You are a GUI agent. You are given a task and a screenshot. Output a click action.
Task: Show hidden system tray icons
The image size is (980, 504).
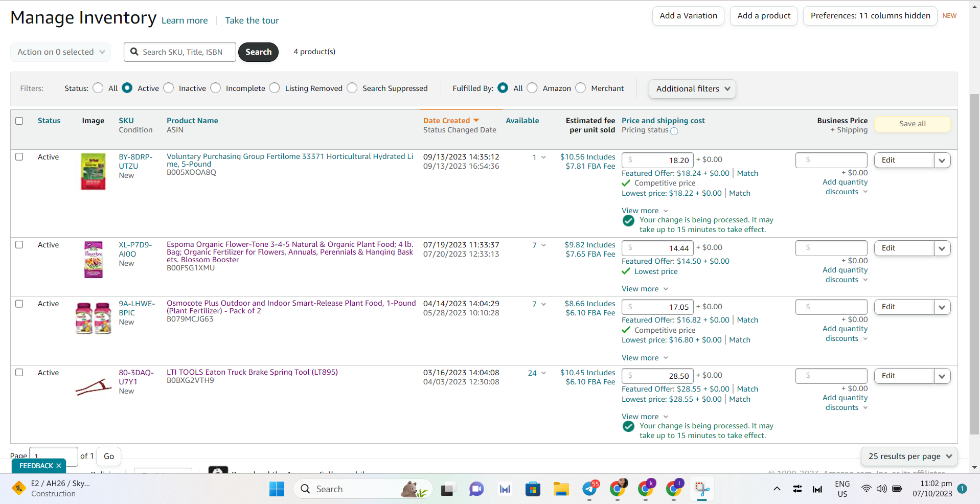[777, 489]
